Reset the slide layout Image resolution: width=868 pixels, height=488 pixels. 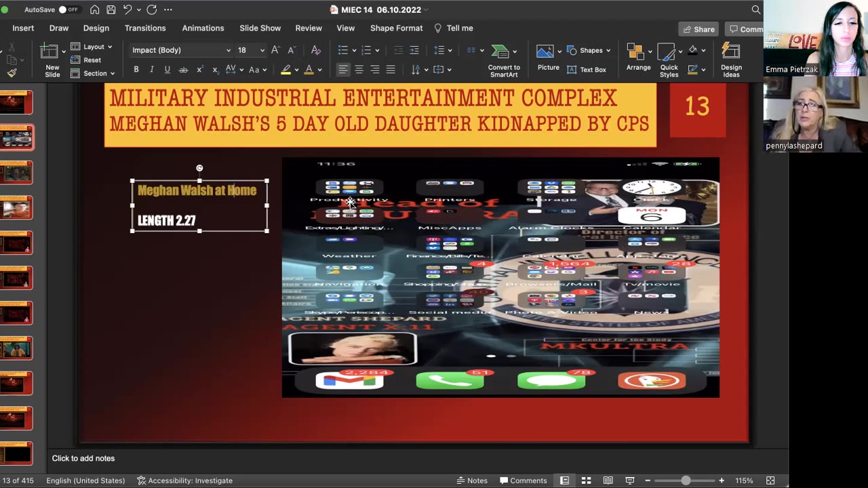[86, 60]
